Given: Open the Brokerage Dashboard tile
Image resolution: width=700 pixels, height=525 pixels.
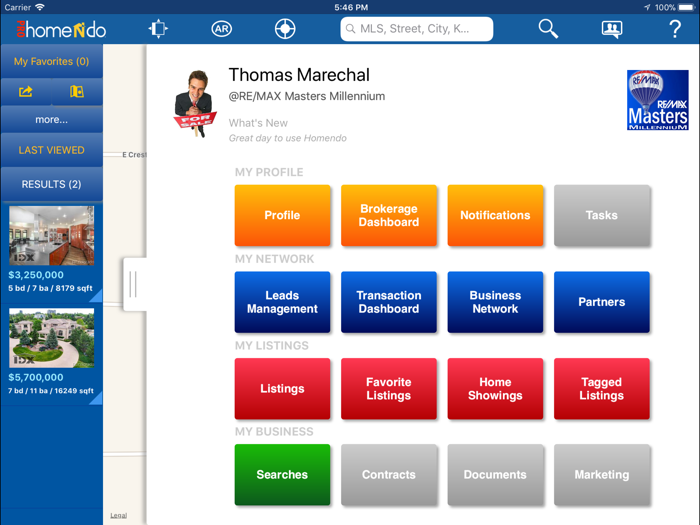Looking at the screenshot, I should tap(389, 215).
